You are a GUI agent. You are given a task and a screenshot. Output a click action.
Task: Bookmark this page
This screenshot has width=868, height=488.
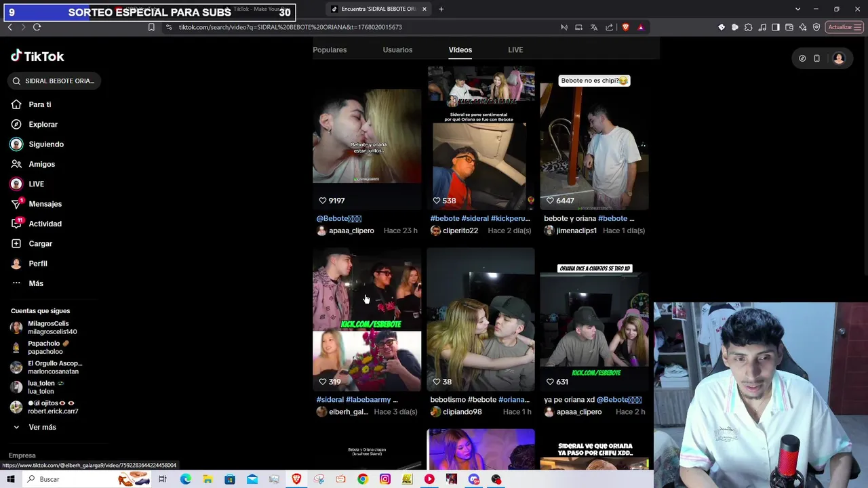[151, 27]
